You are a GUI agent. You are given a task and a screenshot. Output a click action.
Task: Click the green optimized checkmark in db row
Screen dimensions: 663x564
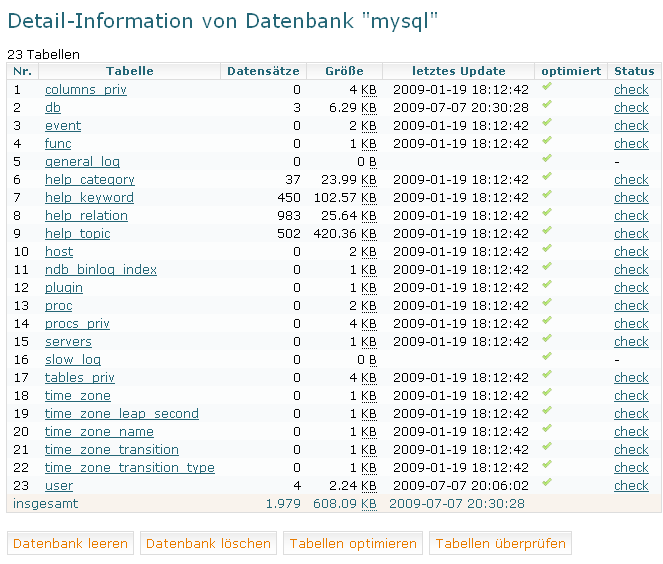click(x=547, y=104)
